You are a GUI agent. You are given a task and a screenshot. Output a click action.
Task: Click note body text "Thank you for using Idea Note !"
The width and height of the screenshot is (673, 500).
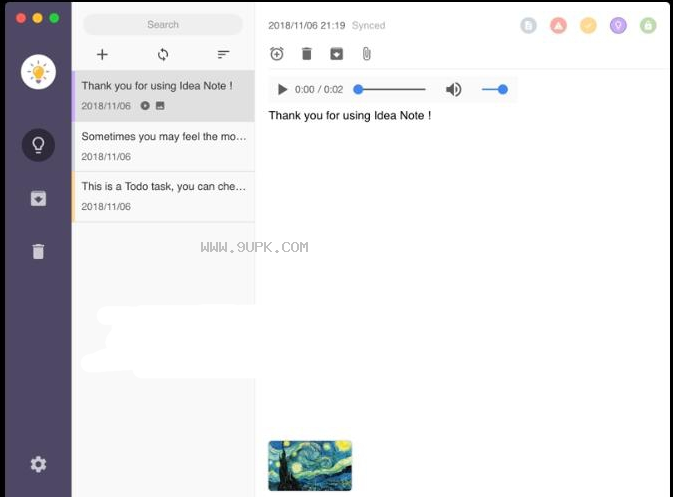click(350, 115)
